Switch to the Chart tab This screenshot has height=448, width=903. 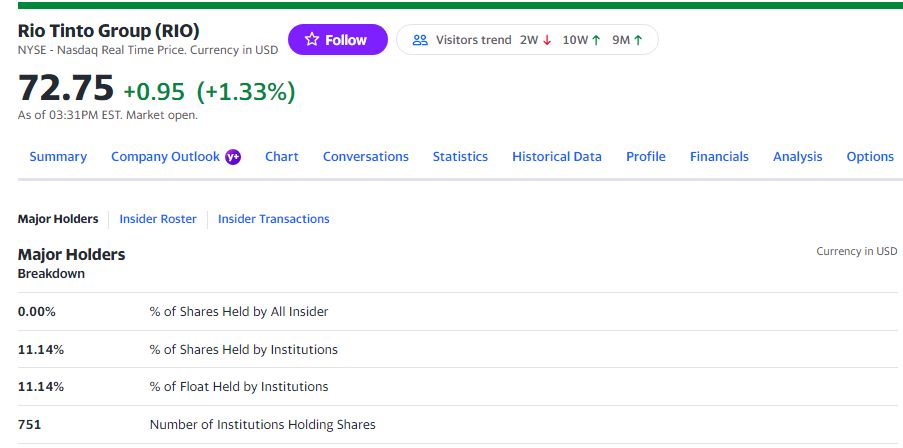[282, 157]
